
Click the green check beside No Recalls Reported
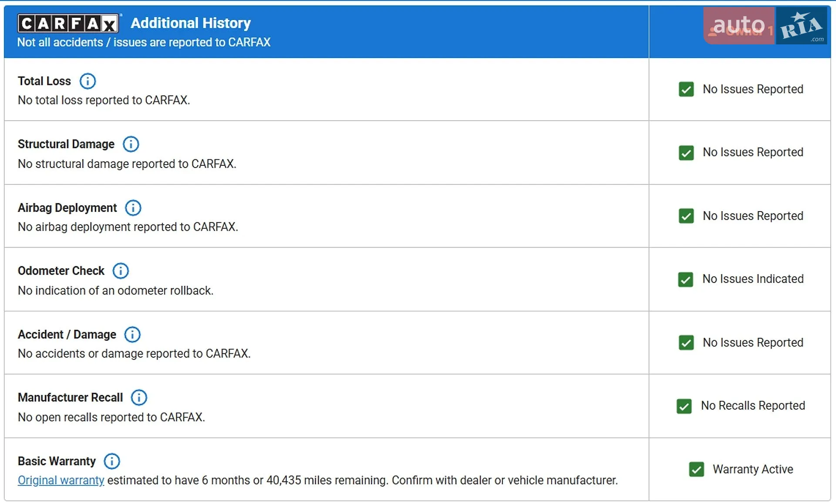point(684,406)
